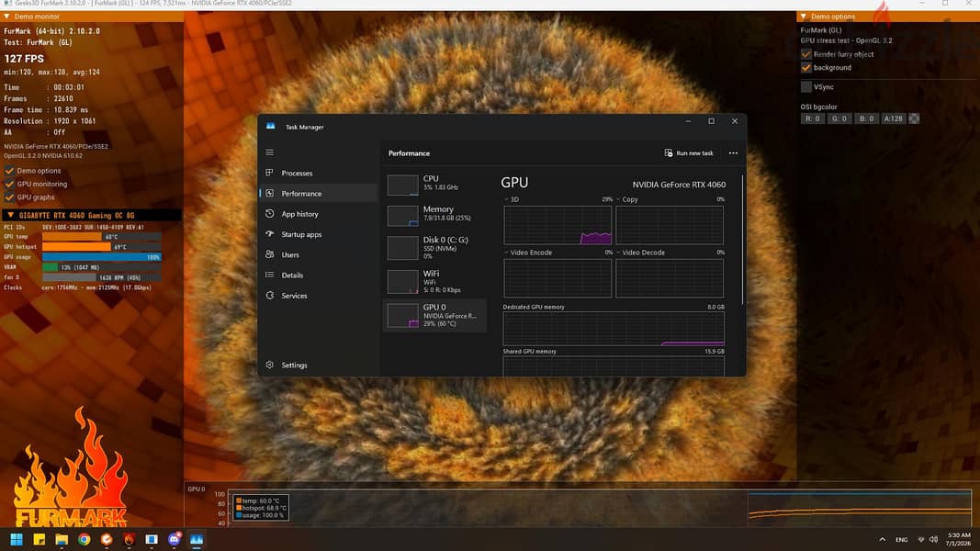Screen dimensions: 980x551
Task: Click the Performance icon in Task Manager sidebar
Action: [x=269, y=194]
